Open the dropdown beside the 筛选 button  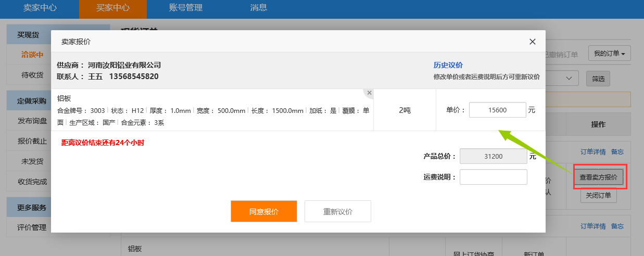click(567, 79)
